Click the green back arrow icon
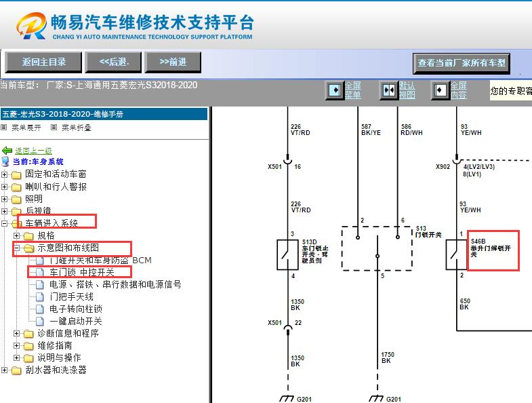Image resolution: width=532 pixels, height=403 pixels. point(7,150)
